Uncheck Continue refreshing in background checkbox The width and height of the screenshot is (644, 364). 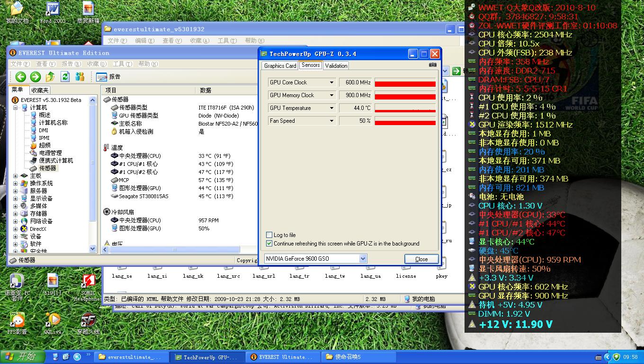[x=269, y=244]
